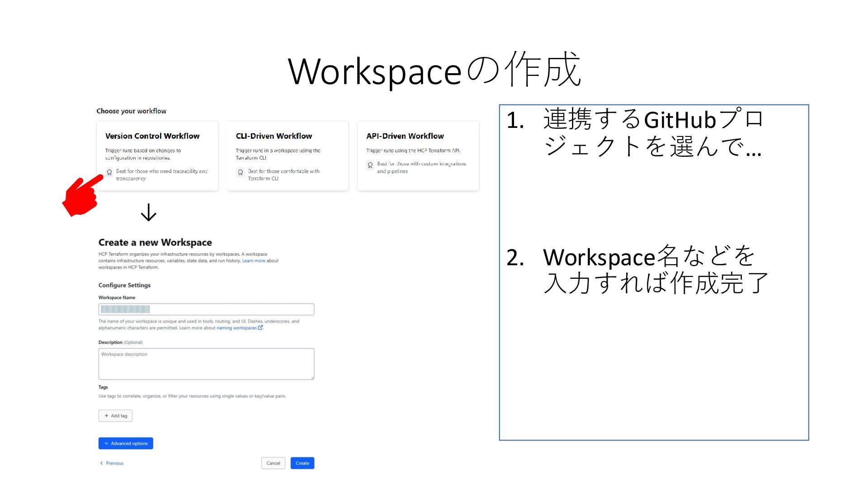Click the red pointing hand icon
868x488 pixels.
coord(82,197)
